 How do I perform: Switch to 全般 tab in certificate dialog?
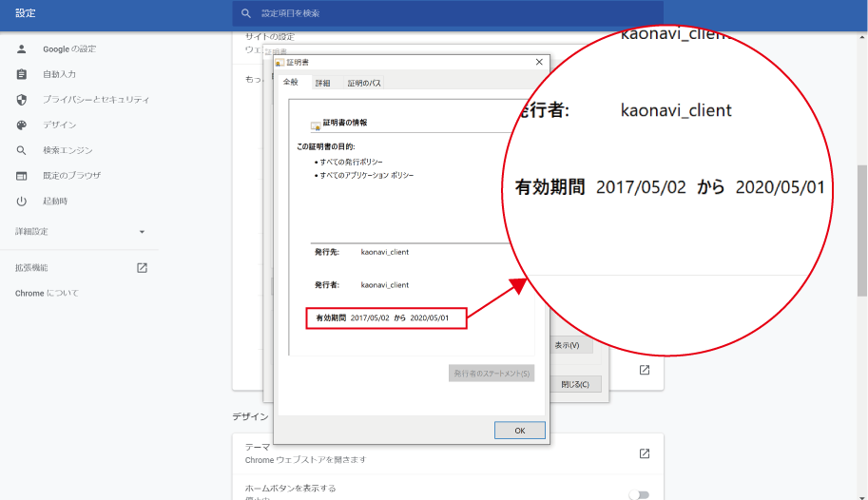[291, 82]
